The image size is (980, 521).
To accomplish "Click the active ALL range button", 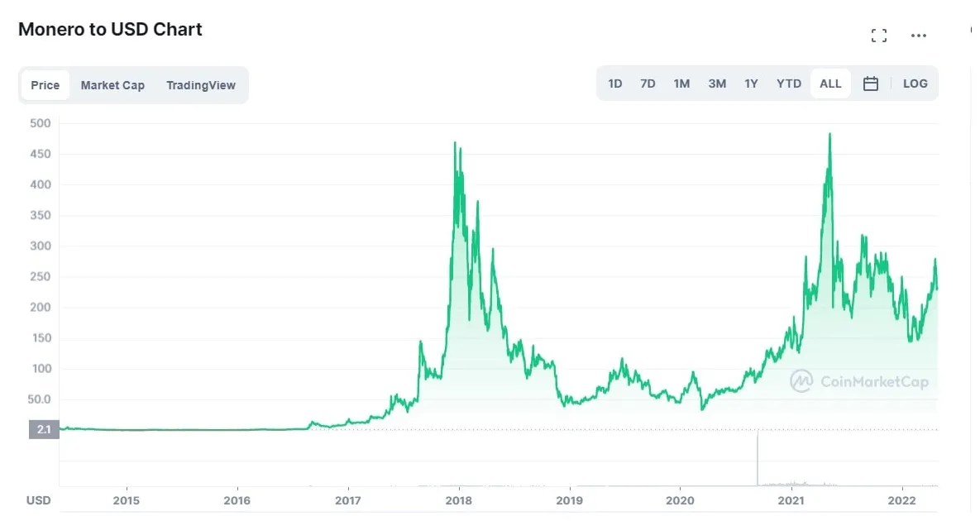I will (x=830, y=83).
